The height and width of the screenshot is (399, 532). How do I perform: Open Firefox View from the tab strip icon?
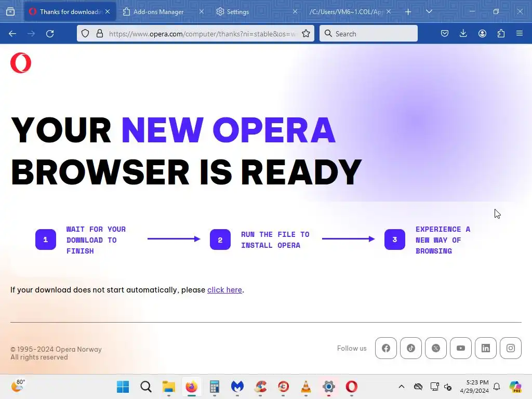(10, 11)
